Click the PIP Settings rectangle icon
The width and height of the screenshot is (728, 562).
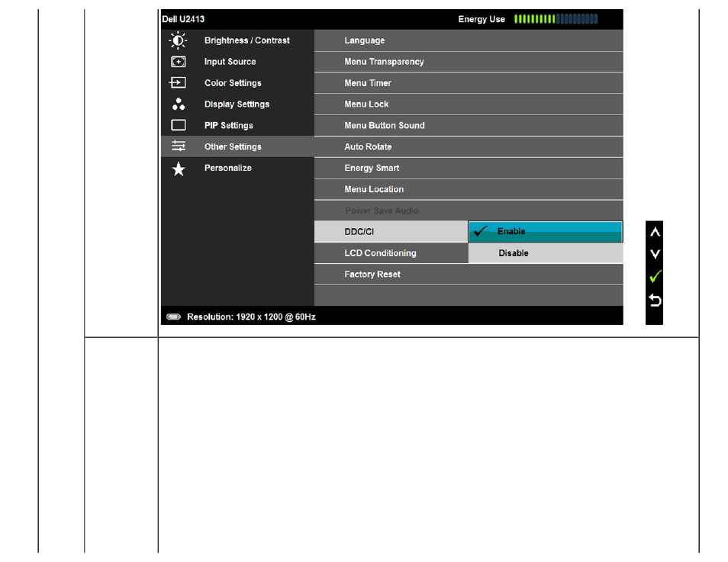tap(179, 125)
